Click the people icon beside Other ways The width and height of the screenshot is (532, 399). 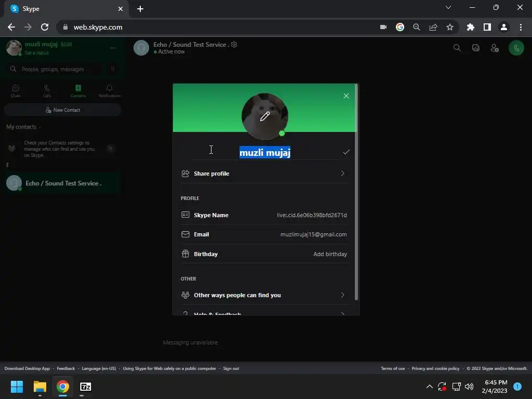pyautogui.click(x=185, y=295)
